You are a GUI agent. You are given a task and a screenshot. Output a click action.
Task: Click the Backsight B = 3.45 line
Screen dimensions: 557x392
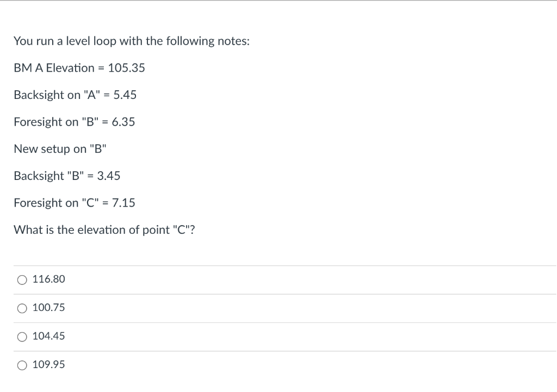click(x=67, y=176)
